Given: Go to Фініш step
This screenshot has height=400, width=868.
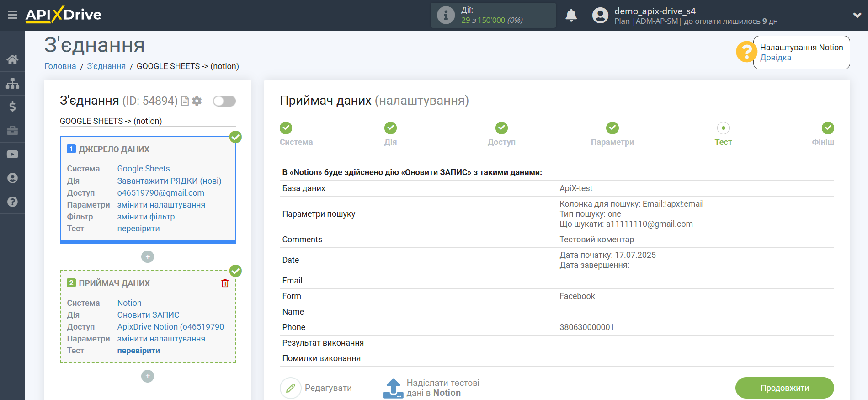Looking at the screenshot, I should click(828, 128).
